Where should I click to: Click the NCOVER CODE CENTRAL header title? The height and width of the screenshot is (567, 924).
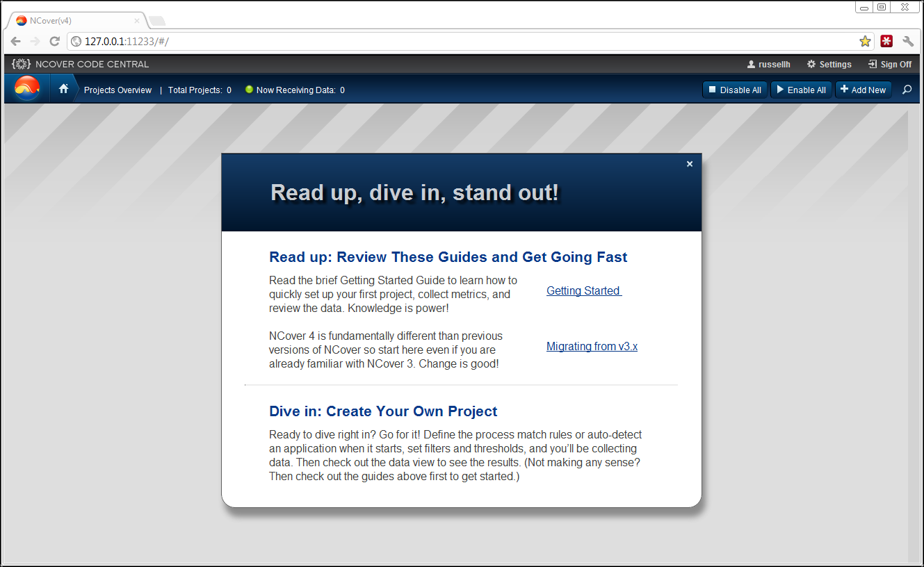92,64
